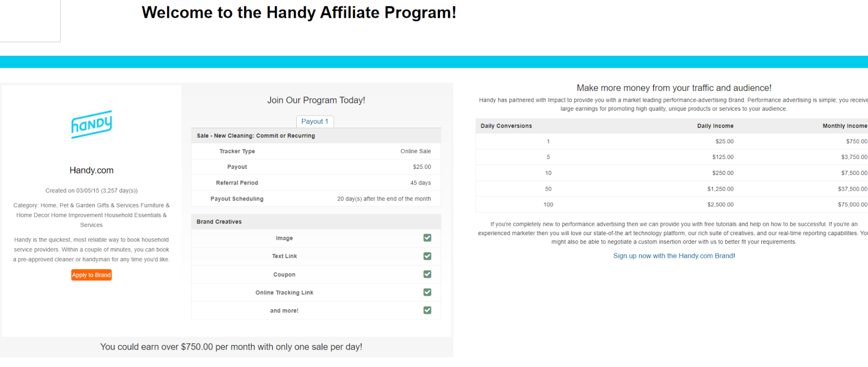Click the '45 days' value
Viewport: 868px width, 367px height.
click(420, 183)
